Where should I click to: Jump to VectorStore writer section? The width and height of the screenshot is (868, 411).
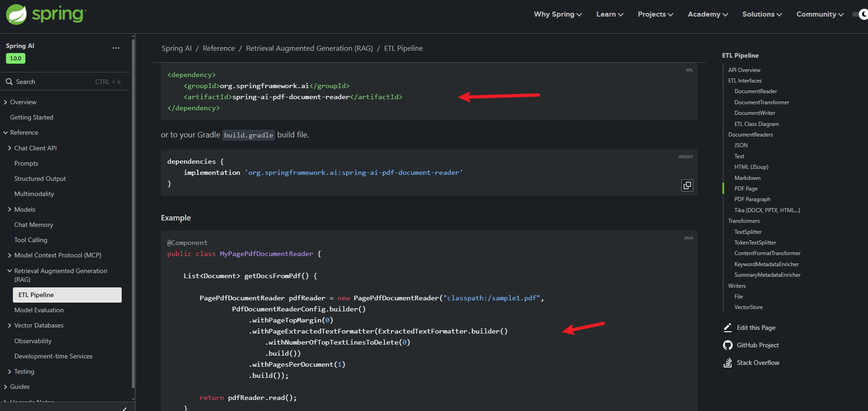[x=749, y=307]
